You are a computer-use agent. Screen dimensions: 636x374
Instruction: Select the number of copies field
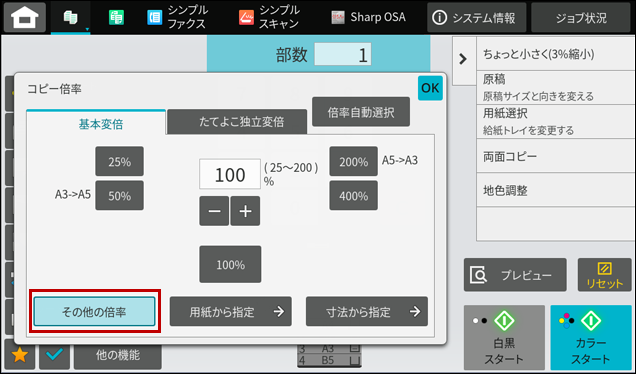click(343, 54)
